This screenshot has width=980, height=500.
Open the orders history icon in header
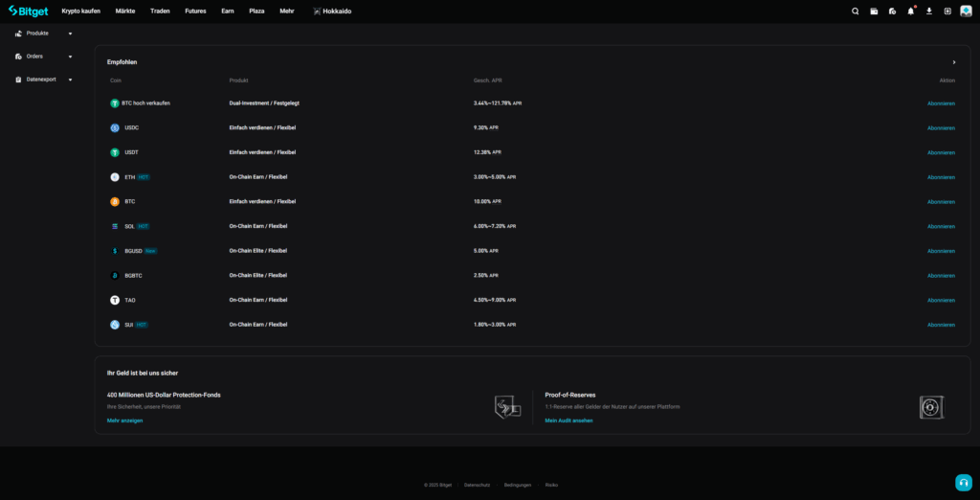[892, 11]
